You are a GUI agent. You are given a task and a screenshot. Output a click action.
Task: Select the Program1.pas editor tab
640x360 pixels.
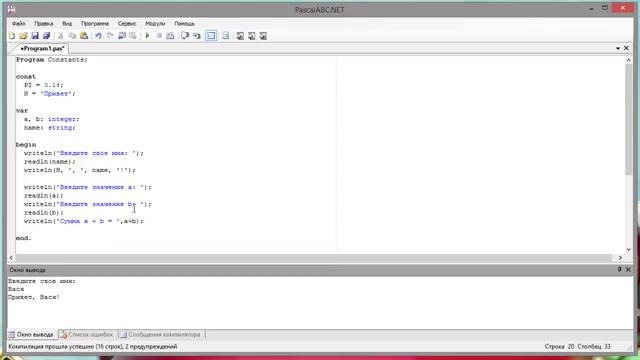pos(42,49)
